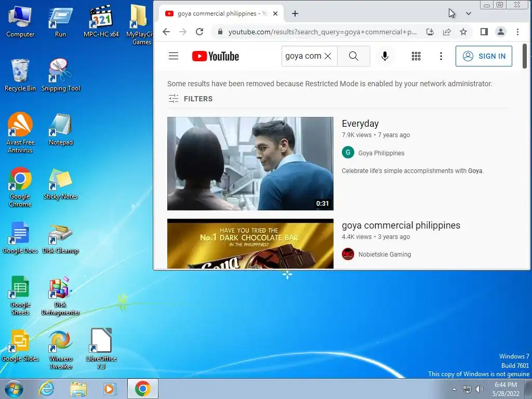Show hidden tray icons arrow
The height and width of the screenshot is (399, 532).
pyautogui.click(x=454, y=389)
